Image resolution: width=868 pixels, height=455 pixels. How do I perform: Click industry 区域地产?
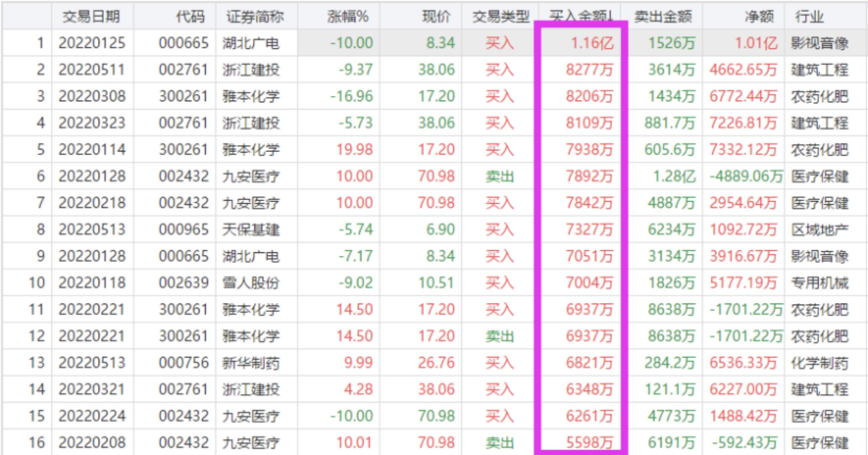pyautogui.click(x=820, y=229)
